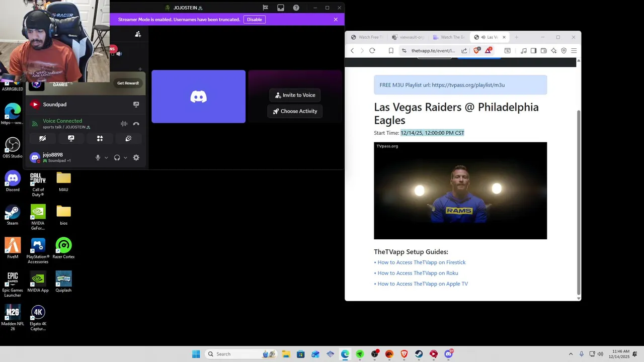The height and width of the screenshot is (362, 644).
Task: Disconnect from the voice call
Action: (136, 124)
